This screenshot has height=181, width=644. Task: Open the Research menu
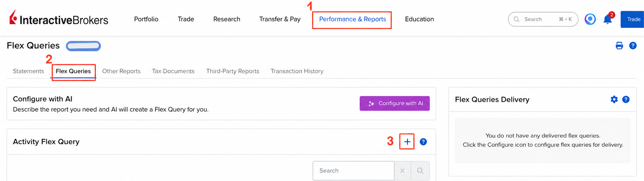[227, 19]
